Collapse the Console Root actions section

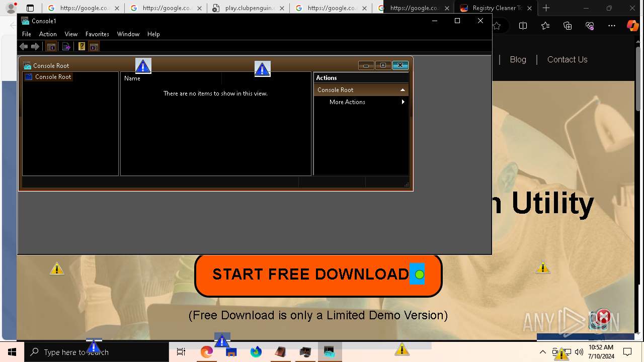click(x=403, y=90)
